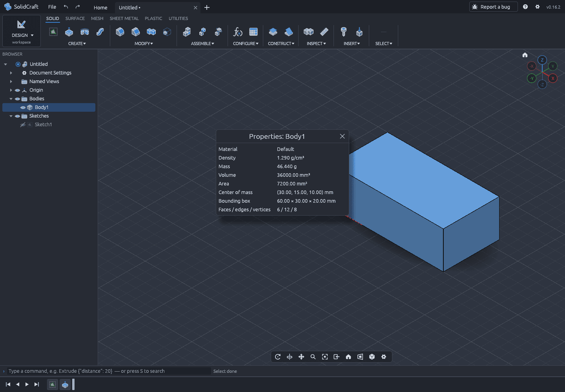Screen dimensions: 565x392
Task: Open the DESIGN workspace dropdown
Action: click(22, 31)
